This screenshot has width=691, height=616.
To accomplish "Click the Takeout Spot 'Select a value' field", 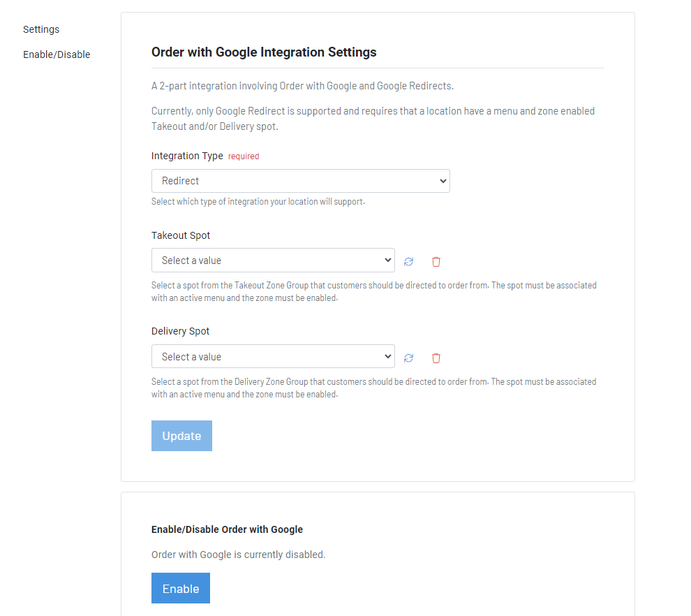I will click(272, 259).
